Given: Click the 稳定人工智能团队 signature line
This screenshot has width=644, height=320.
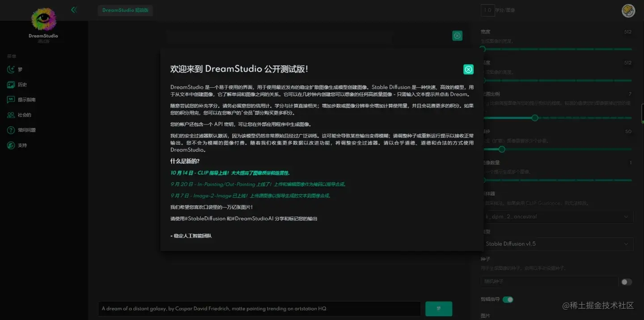Looking at the screenshot, I should tap(191, 236).
